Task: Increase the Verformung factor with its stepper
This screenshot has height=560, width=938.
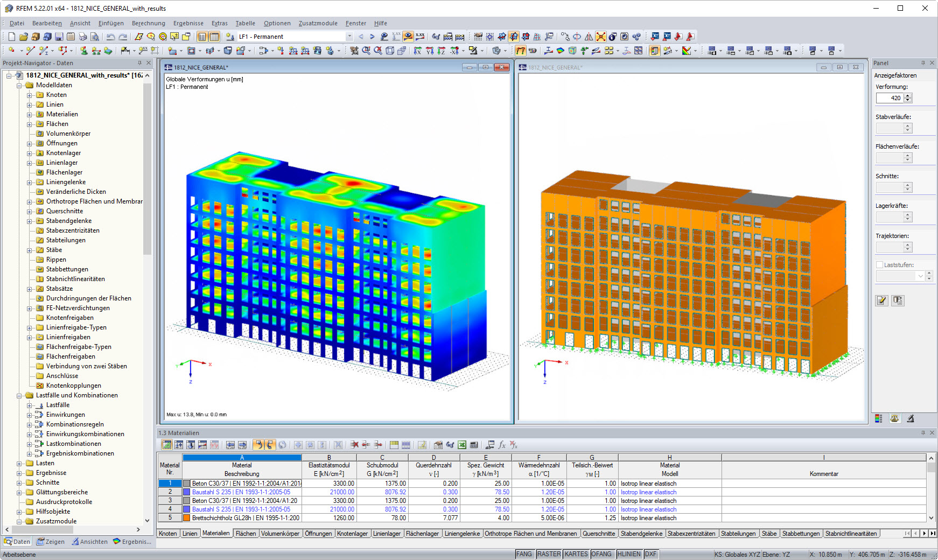Action: pos(908,95)
